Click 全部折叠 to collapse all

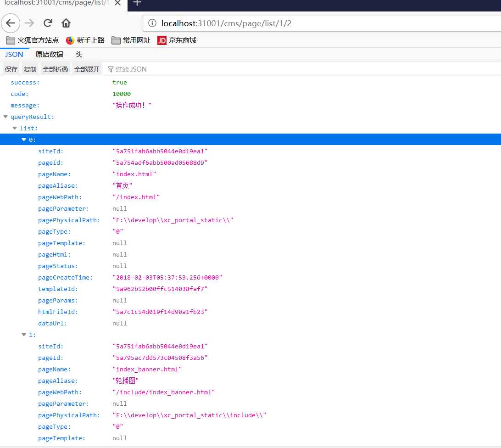tap(55, 69)
